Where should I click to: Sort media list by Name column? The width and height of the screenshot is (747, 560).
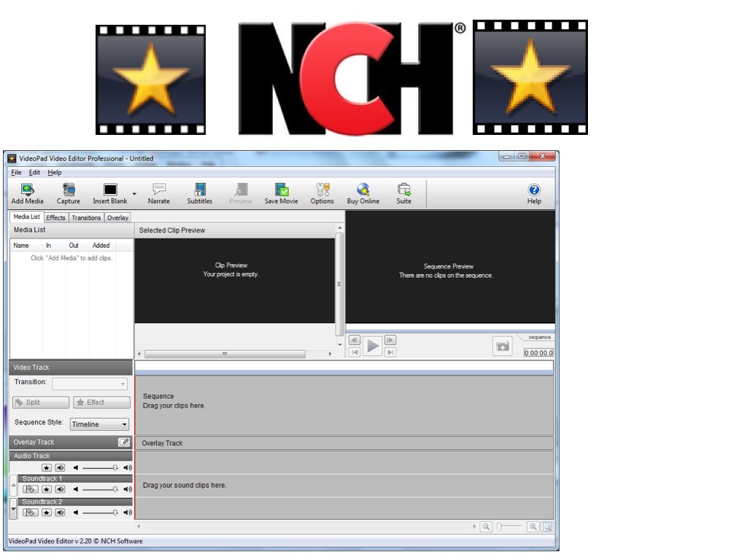[25, 245]
